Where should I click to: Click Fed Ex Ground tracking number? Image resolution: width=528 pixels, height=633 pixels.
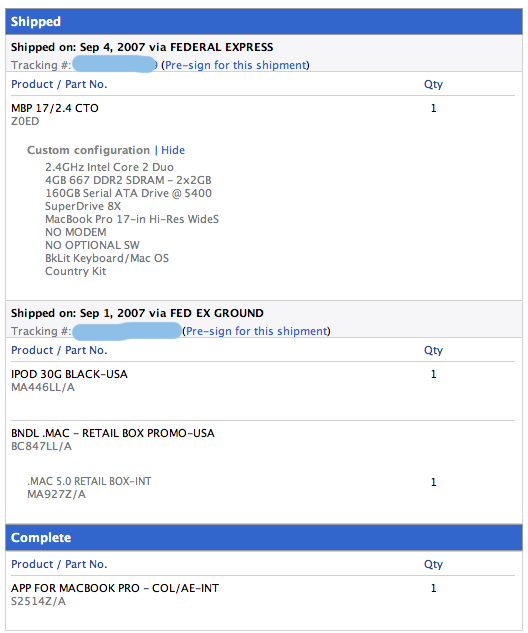[x=127, y=331]
